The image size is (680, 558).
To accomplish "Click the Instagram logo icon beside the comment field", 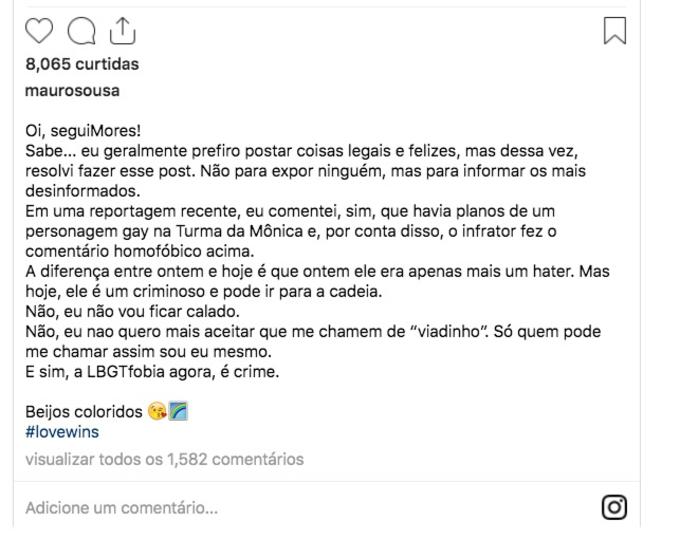I will point(614,508).
